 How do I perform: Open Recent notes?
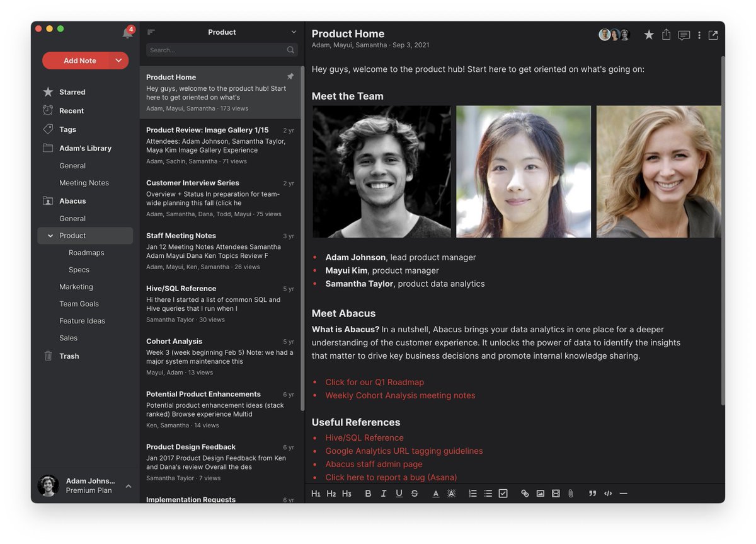(x=71, y=111)
